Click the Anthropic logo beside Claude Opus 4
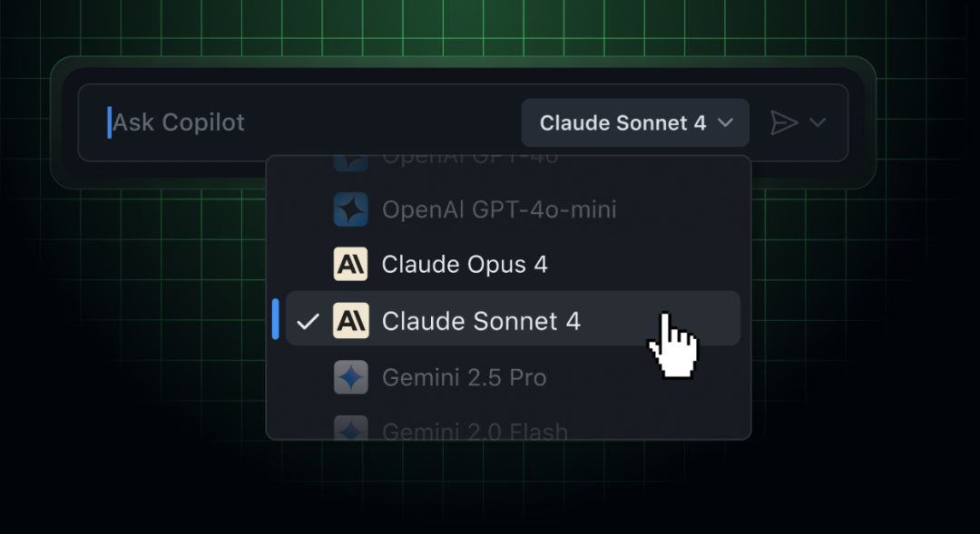The height and width of the screenshot is (534, 980). (350, 264)
